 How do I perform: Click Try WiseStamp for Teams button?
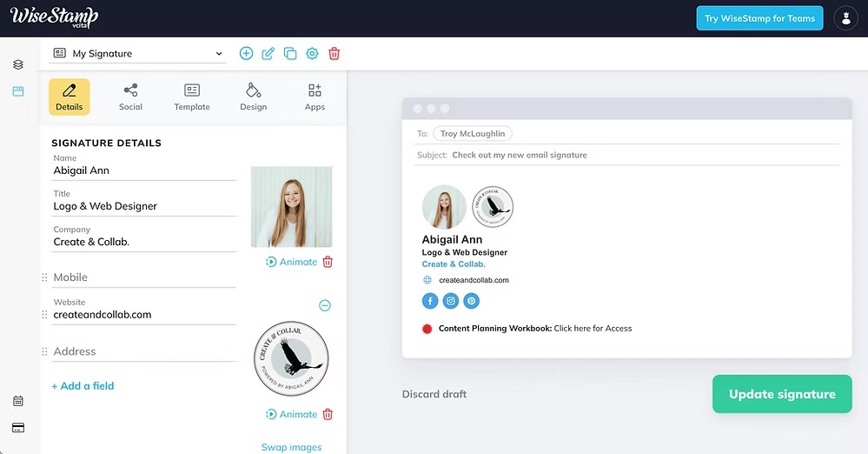point(759,18)
